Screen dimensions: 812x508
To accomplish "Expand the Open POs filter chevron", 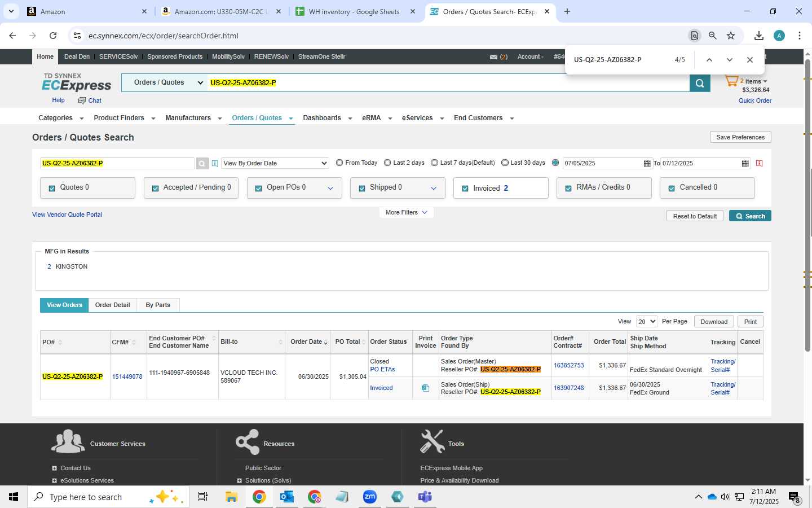I will [330, 189].
